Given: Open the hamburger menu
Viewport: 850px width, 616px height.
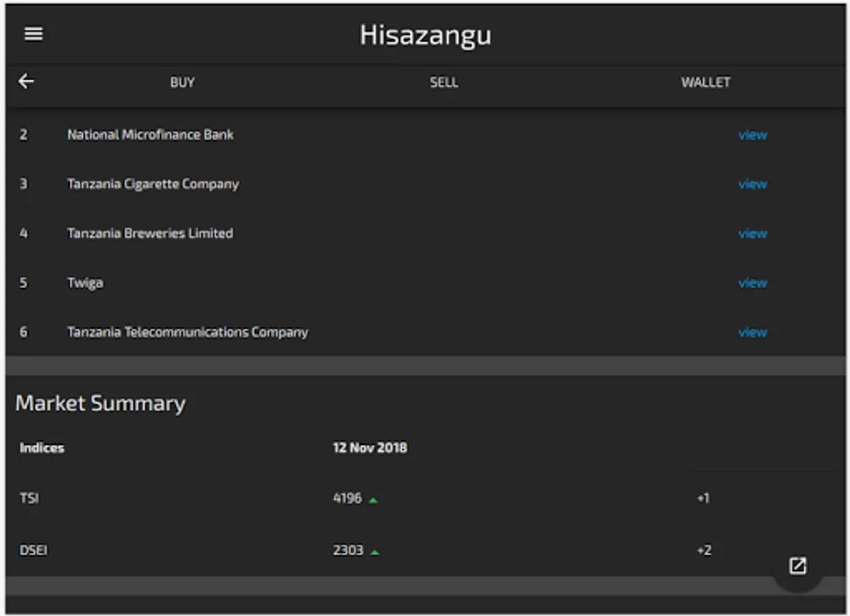Looking at the screenshot, I should point(34,34).
